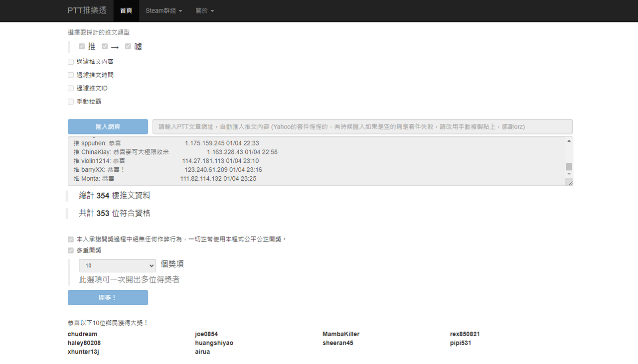Click winner name sheeran45
This screenshot has width=638, height=364.
338,343
